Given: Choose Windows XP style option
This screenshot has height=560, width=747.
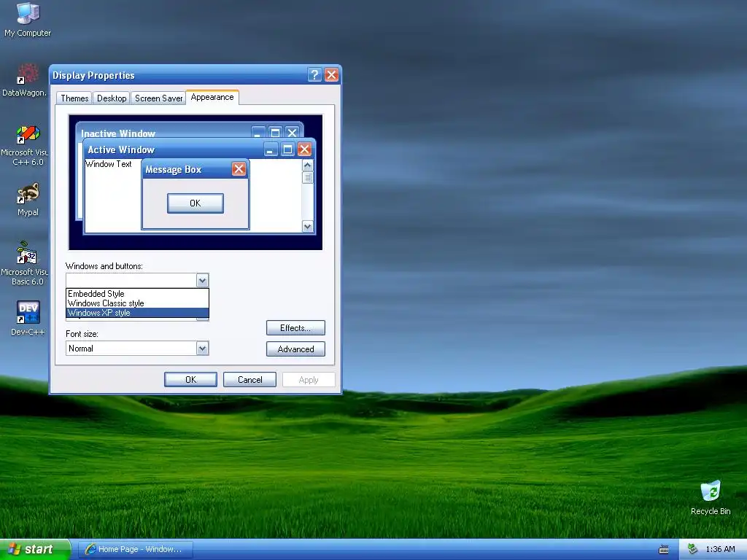Looking at the screenshot, I should coord(137,313).
